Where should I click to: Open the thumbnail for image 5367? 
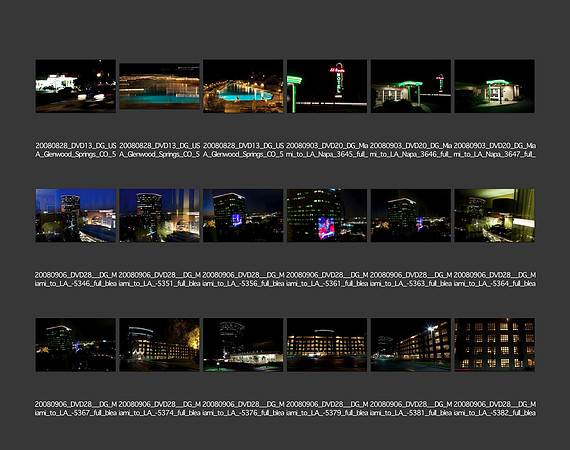76,345
